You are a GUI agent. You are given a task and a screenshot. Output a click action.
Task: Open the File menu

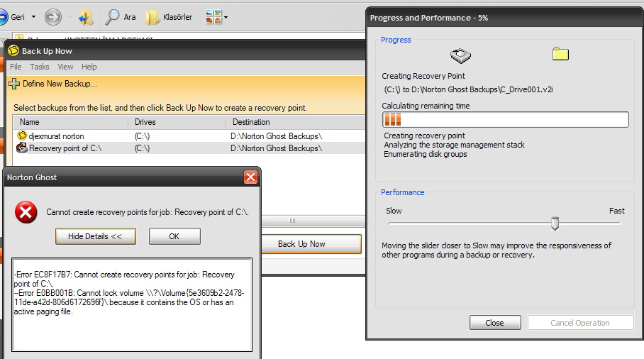(16, 67)
